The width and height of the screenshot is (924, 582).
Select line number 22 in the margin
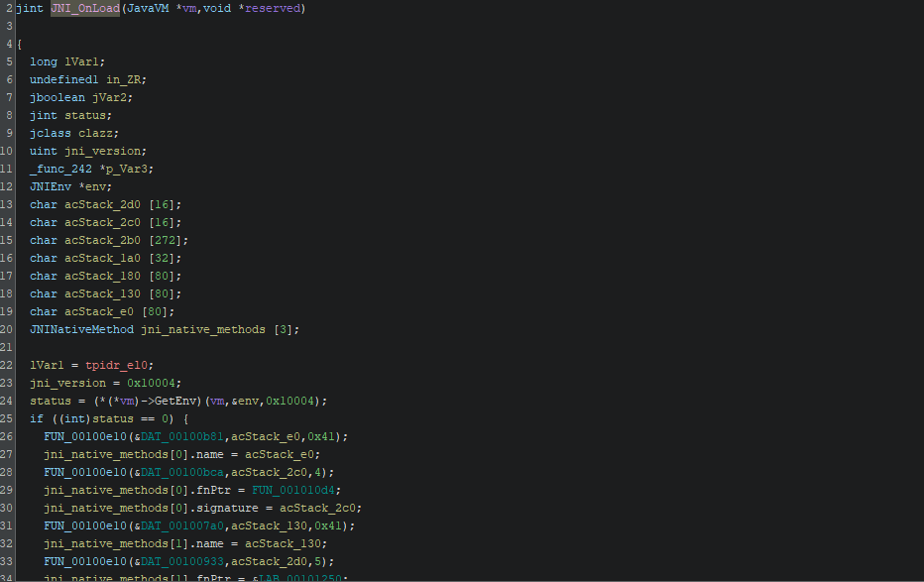coord(8,365)
